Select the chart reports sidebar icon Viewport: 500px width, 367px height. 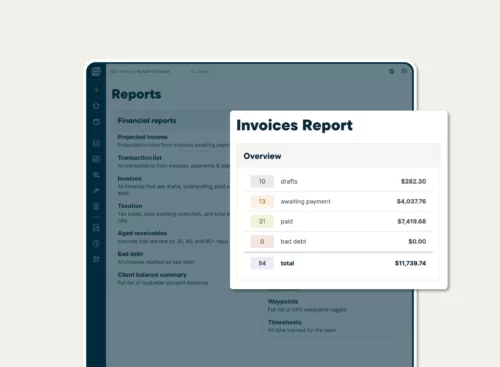click(96, 228)
